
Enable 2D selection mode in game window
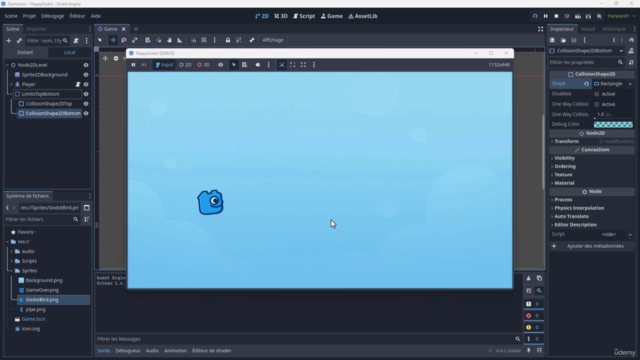pyautogui.click(x=185, y=64)
